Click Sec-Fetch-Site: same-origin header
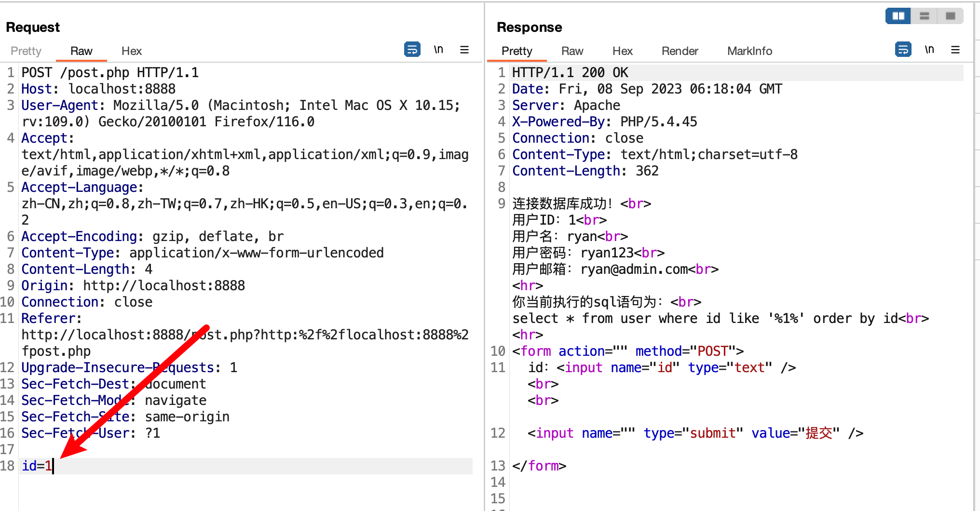Screen dimensions: 980x511 125,417
